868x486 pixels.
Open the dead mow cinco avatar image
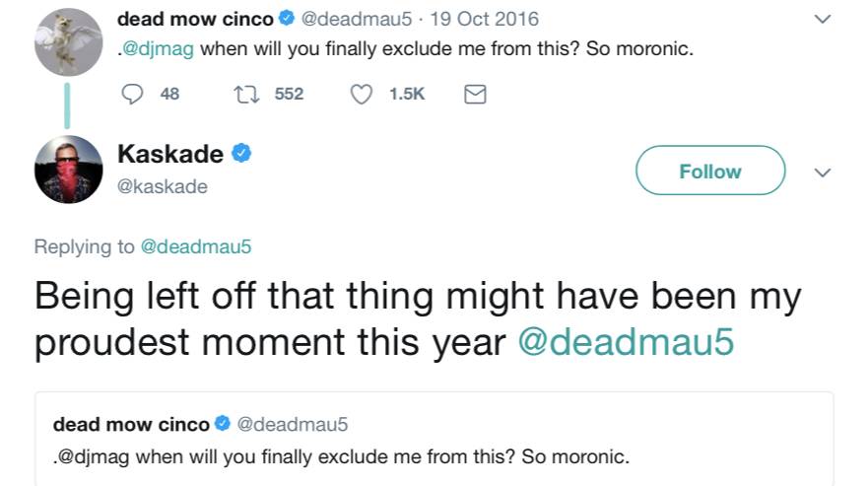click(x=68, y=41)
